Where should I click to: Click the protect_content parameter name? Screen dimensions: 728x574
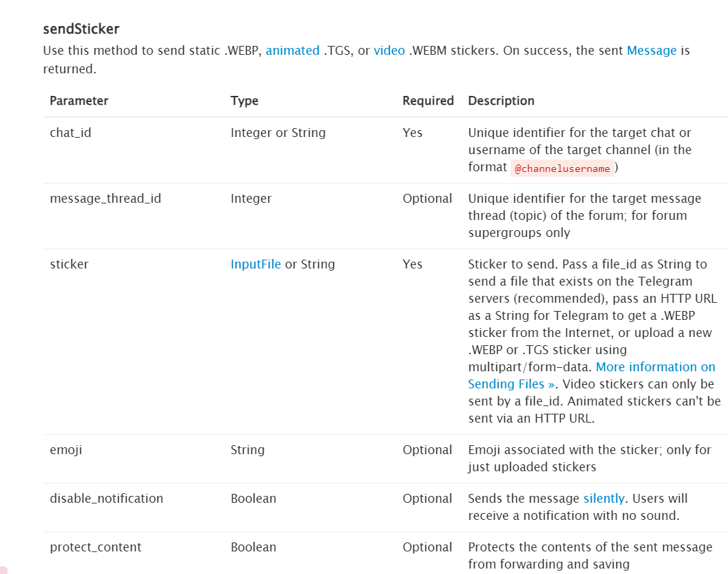coord(95,547)
